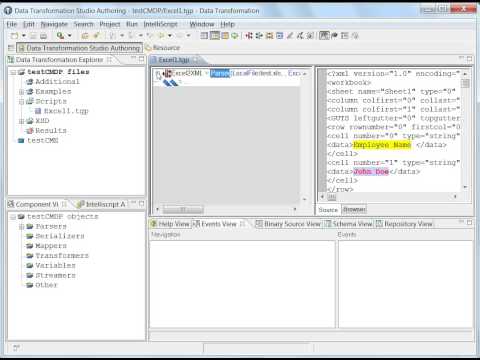The height and width of the screenshot is (360, 480).
Task: Expand the XSD folder node
Action: [x=22, y=121]
